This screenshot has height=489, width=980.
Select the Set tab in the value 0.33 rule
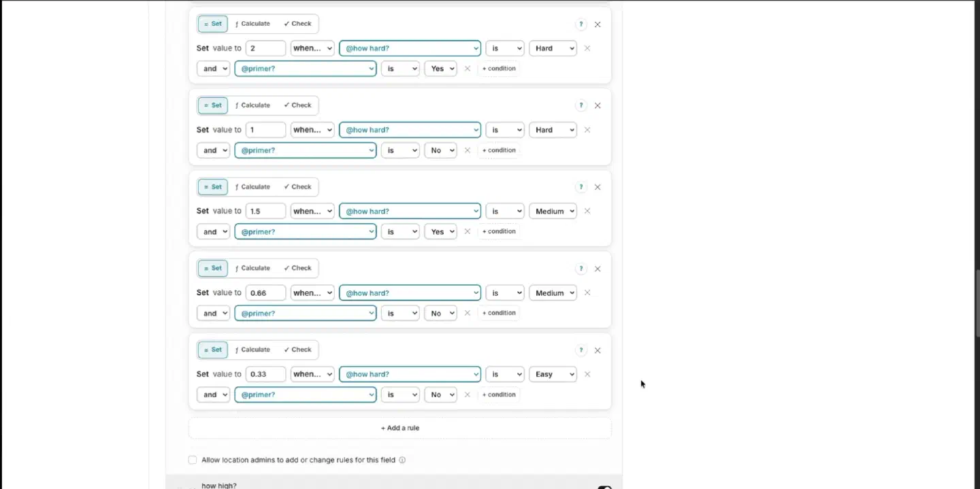213,350
